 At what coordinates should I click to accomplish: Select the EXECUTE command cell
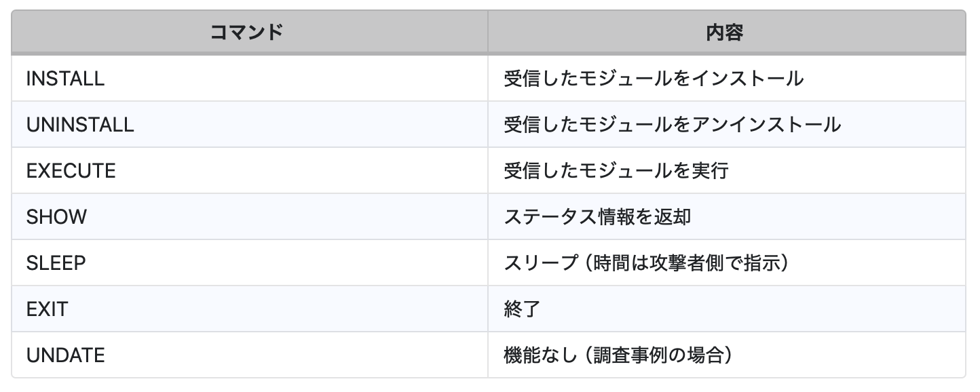[x=71, y=171]
